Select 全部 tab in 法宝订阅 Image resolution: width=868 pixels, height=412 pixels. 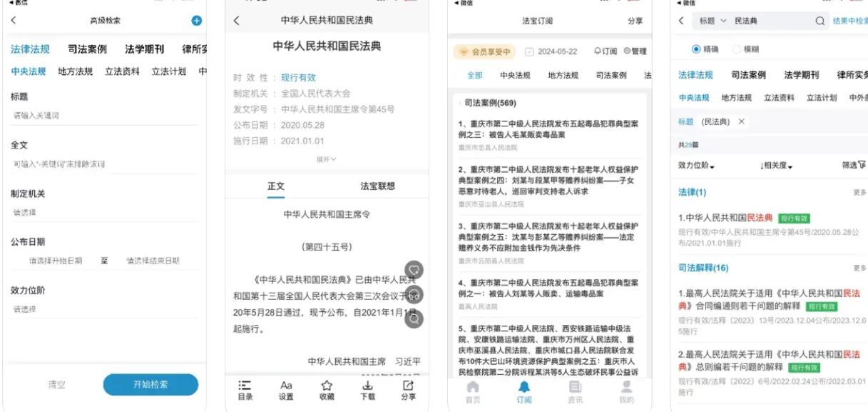[x=474, y=75]
